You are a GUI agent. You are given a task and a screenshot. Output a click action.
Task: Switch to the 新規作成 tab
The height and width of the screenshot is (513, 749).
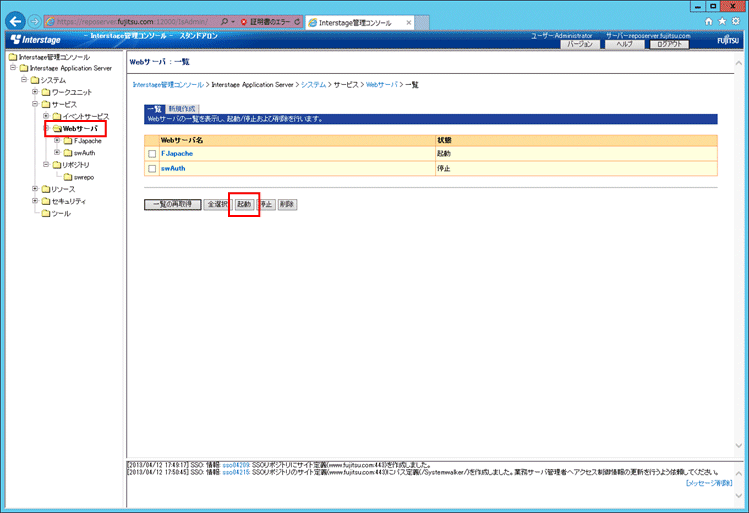click(x=182, y=109)
